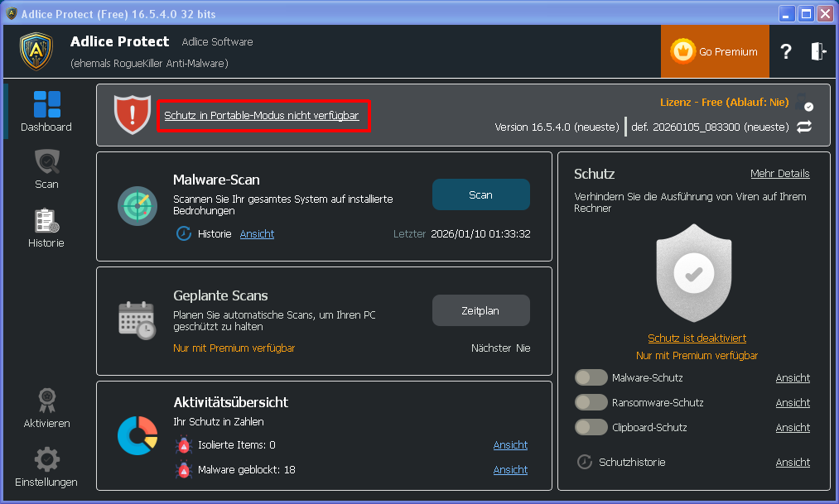Click the update refresh arrows icon
839x504 pixels.
[x=804, y=127]
